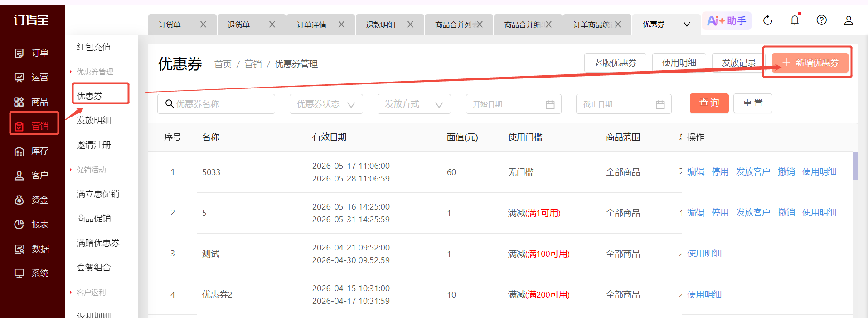This screenshot has width=868, height=318.
Task: Open the AI+助手 assistant
Action: [727, 21]
